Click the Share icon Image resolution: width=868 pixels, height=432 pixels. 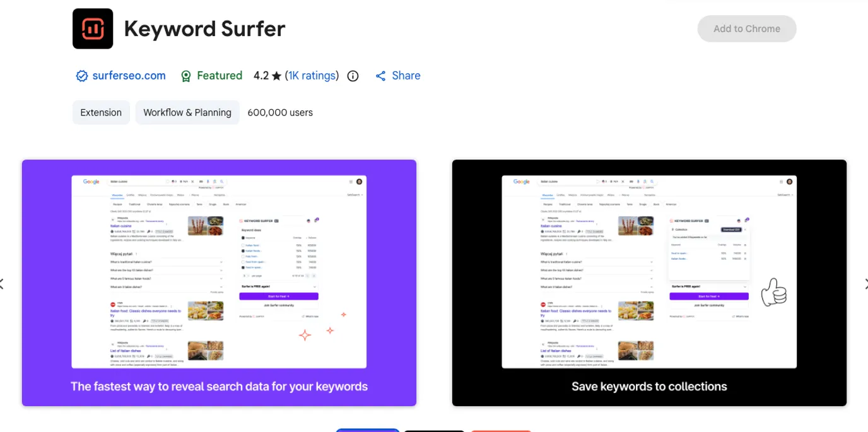(x=380, y=76)
